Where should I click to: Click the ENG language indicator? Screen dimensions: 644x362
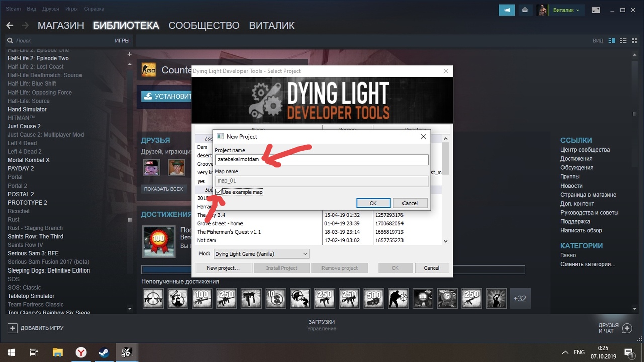[579, 352]
